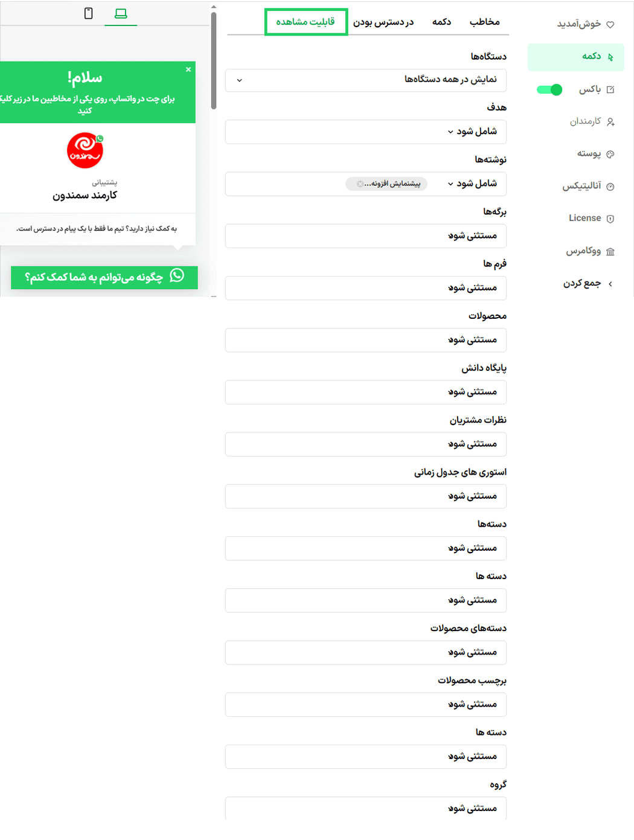Image resolution: width=634 pixels, height=840 pixels.
Task: Switch preview to mobile device icon
Action: click(88, 13)
